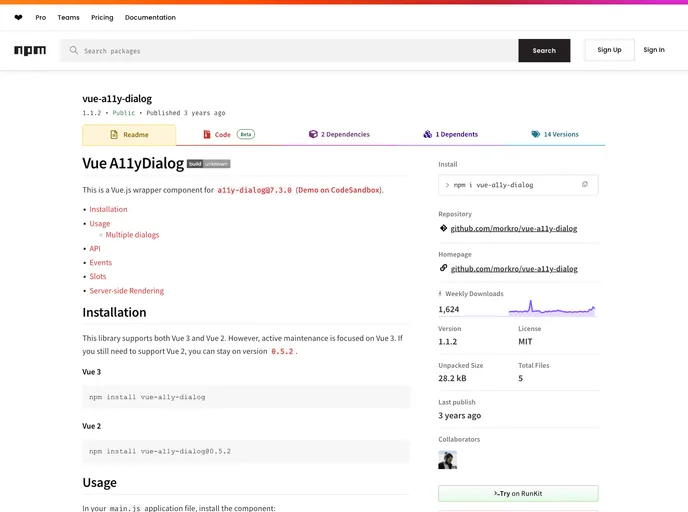Click the black Search button
The image size is (688, 512).
pyautogui.click(x=544, y=50)
